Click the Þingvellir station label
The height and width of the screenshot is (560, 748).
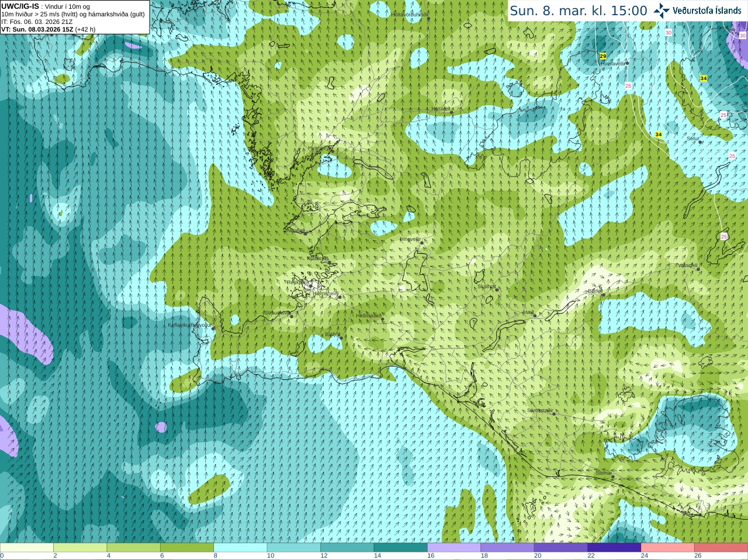410,239
